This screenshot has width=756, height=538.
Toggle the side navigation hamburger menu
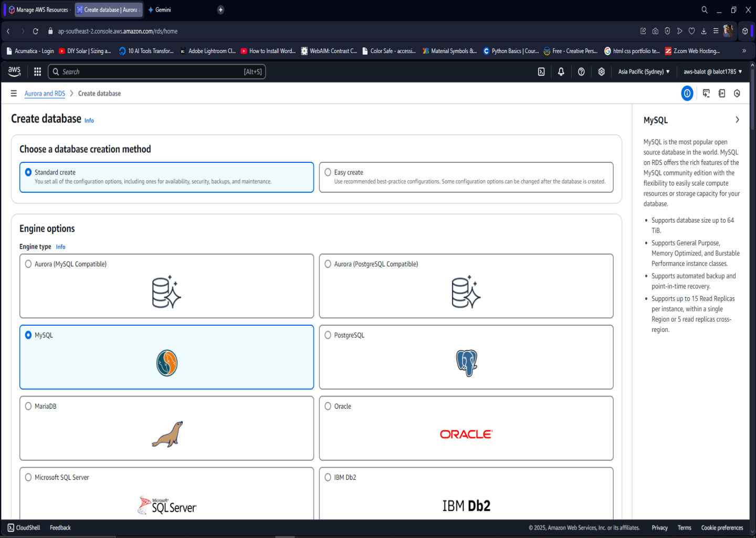pos(14,94)
